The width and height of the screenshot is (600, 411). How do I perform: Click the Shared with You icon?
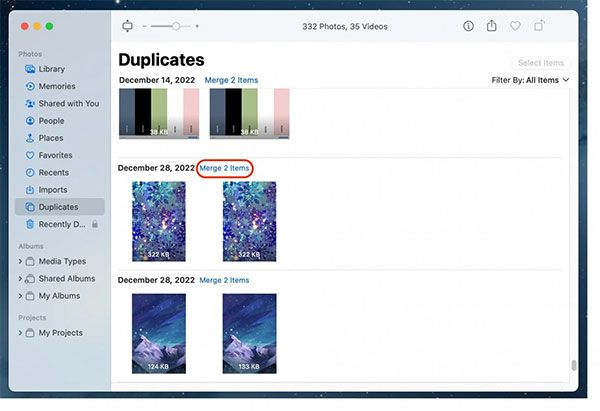pos(30,103)
